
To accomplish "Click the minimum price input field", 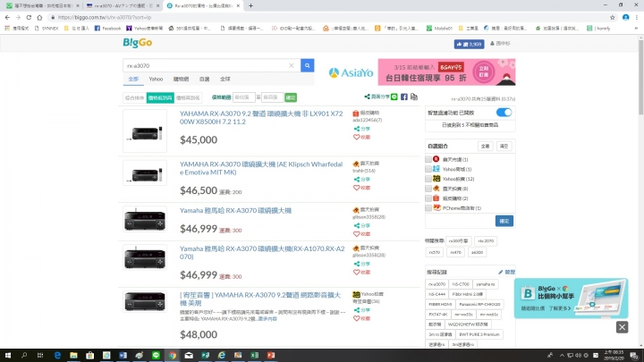I will [243, 97].
